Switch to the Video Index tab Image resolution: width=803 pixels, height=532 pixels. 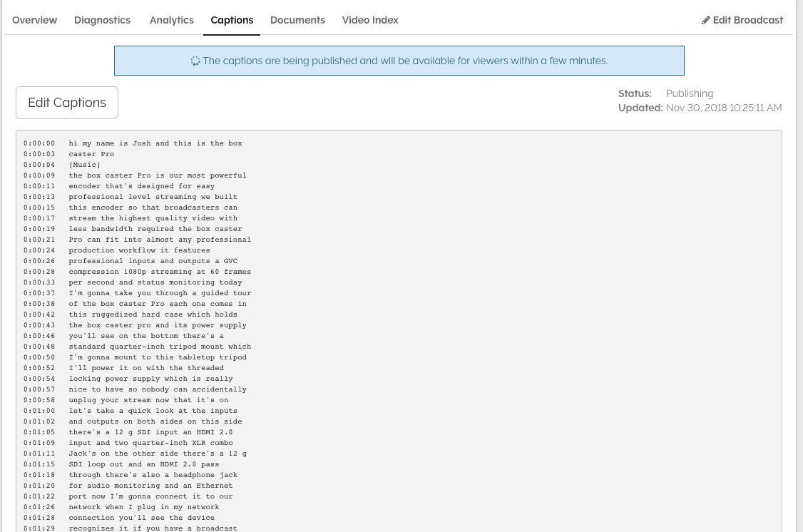point(369,20)
